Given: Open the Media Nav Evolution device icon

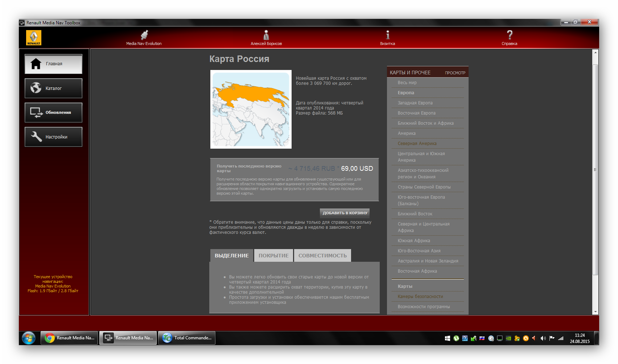Looking at the screenshot, I should pos(144,36).
